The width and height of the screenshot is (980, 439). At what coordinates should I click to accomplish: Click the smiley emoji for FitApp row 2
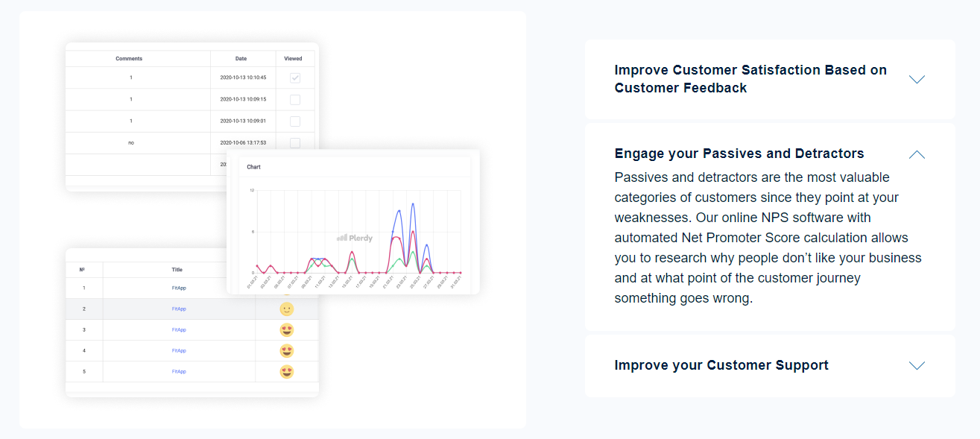[x=286, y=308]
